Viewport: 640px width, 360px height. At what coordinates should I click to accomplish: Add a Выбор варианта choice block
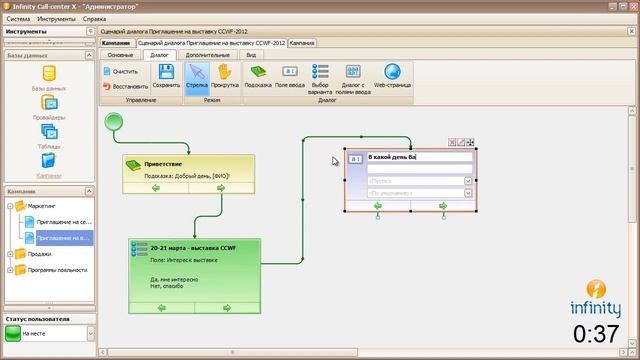[x=320, y=80]
